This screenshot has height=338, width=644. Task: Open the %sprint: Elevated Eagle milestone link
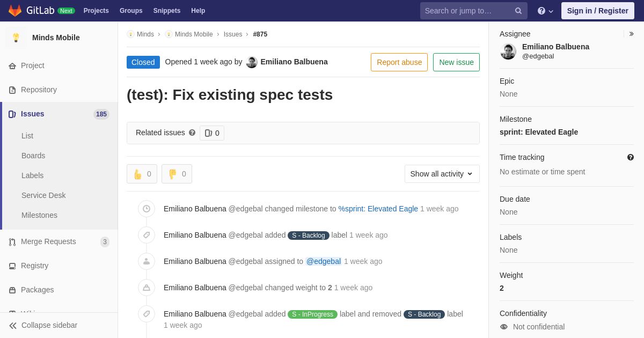click(378, 209)
